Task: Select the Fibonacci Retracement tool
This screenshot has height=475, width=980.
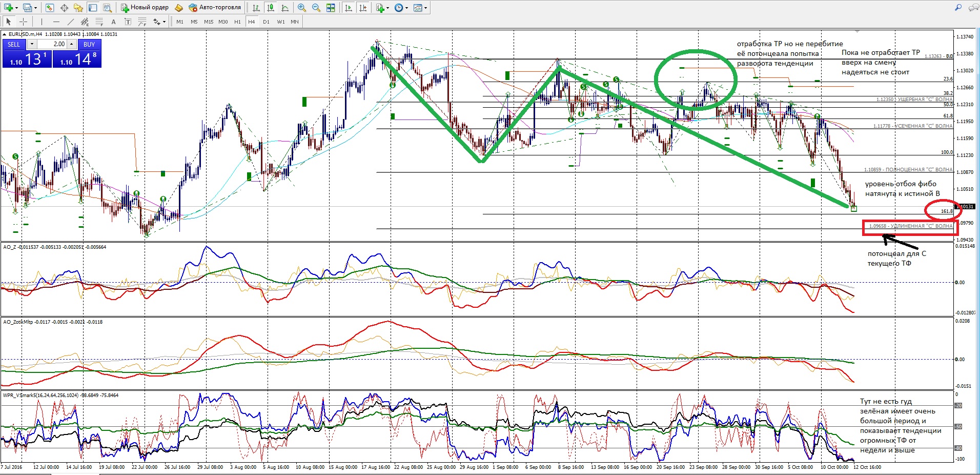Action: [x=99, y=22]
